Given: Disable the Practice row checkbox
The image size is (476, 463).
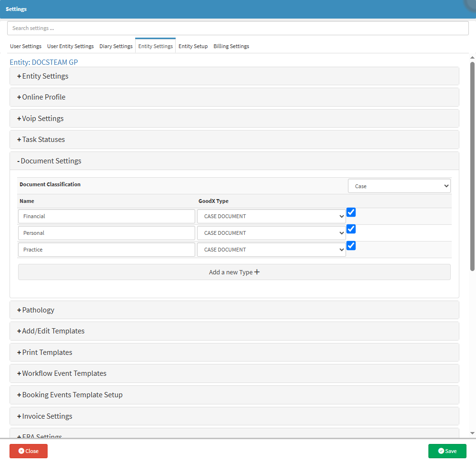Looking at the screenshot, I should tap(351, 246).
